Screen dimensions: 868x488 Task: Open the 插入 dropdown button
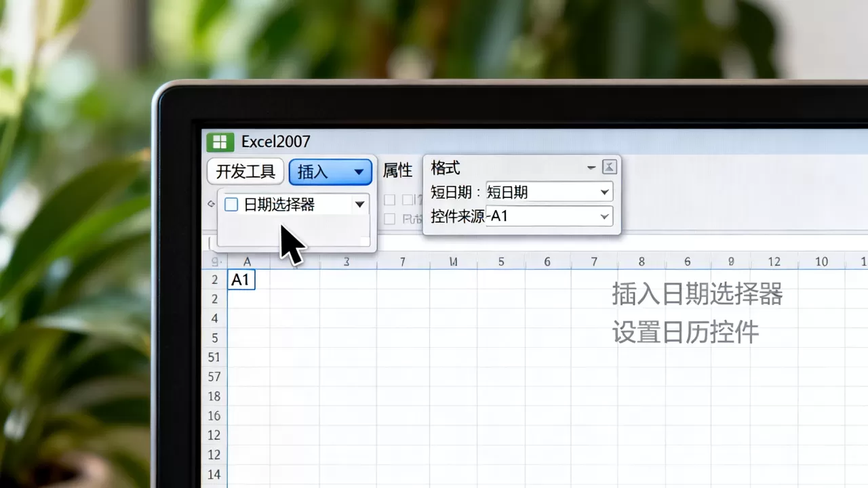[330, 172]
